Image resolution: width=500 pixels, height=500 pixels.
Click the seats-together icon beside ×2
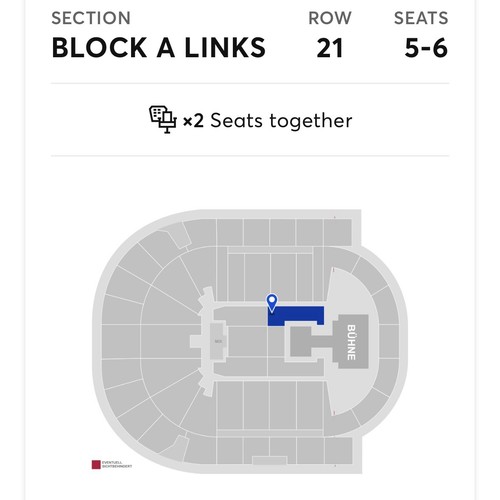coord(163,120)
